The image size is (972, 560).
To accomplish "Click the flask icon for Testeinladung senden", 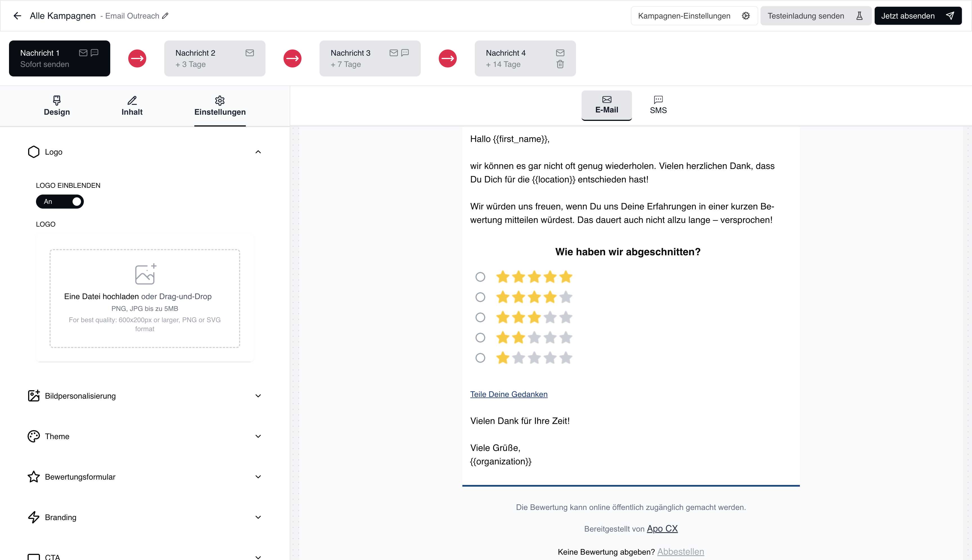I will (x=859, y=16).
